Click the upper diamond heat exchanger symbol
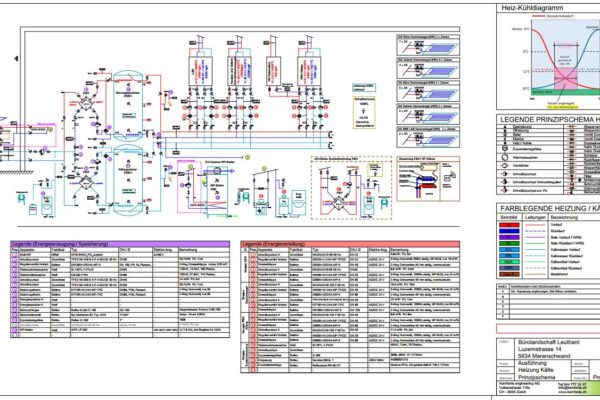 (x=85, y=104)
